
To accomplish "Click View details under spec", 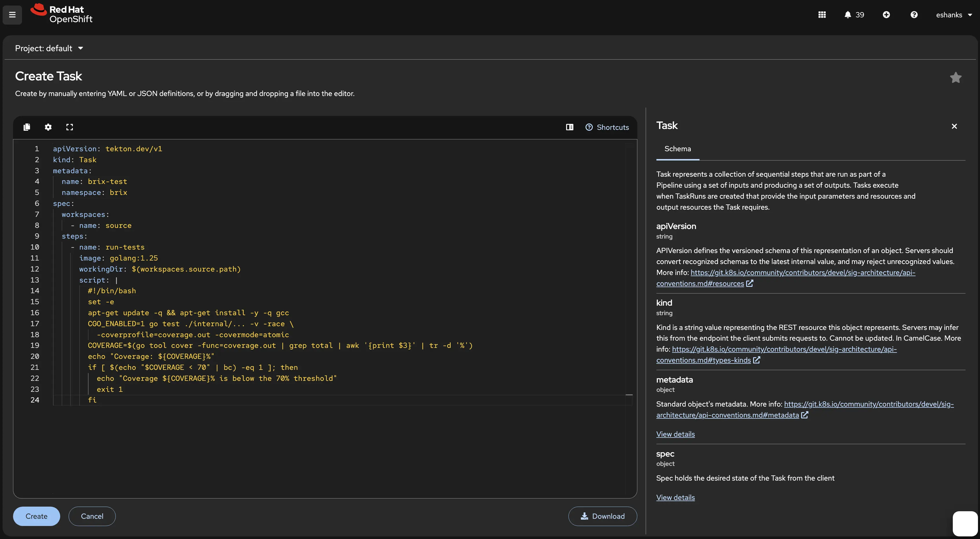I will [675, 498].
